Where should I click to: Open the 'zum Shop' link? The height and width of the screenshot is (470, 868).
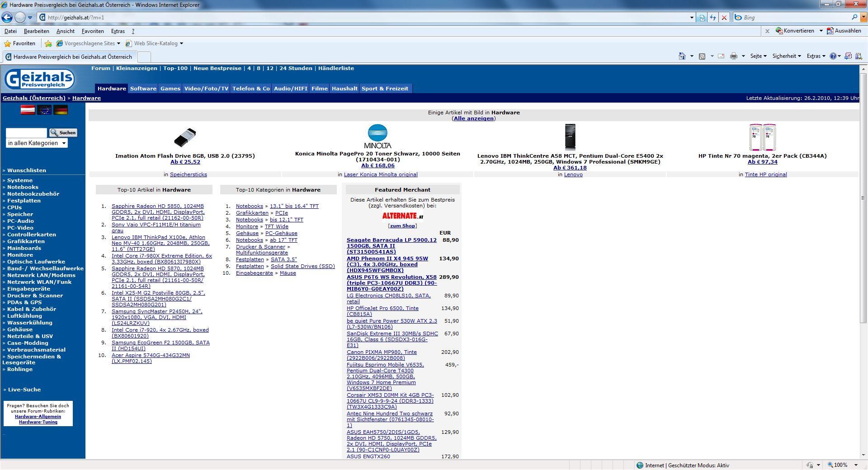[x=402, y=226]
